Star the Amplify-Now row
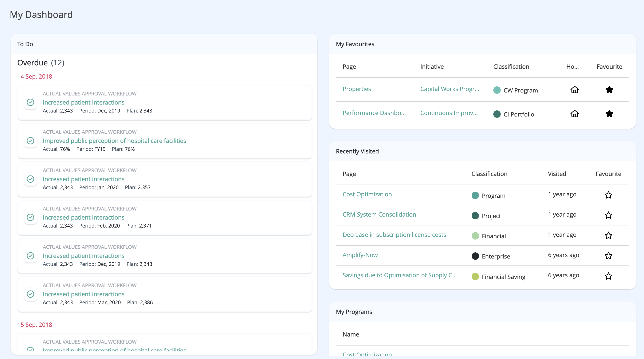The height and width of the screenshot is (359, 644). pyautogui.click(x=608, y=256)
